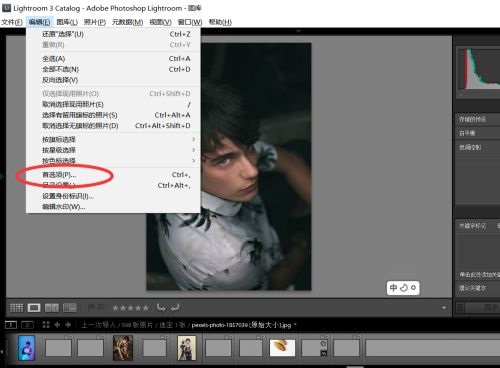500x368 pixels.
Task: Open 元数据(M) menu
Action: tap(127, 22)
